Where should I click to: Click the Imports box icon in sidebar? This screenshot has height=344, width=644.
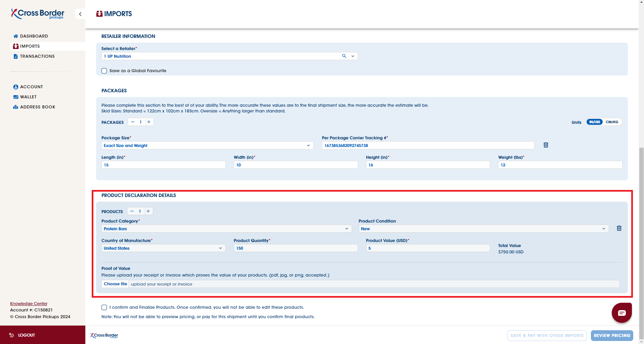(15, 46)
